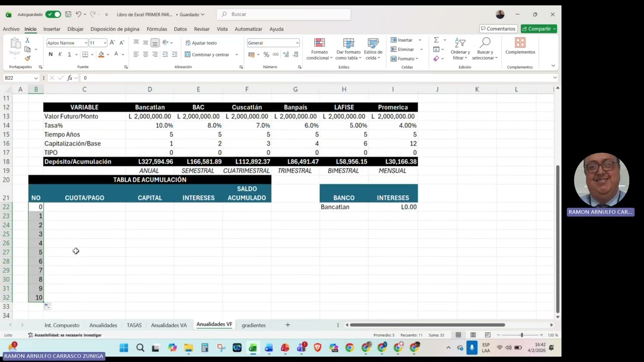Open Ordenar y filtrar menu

click(x=460, y=49)
